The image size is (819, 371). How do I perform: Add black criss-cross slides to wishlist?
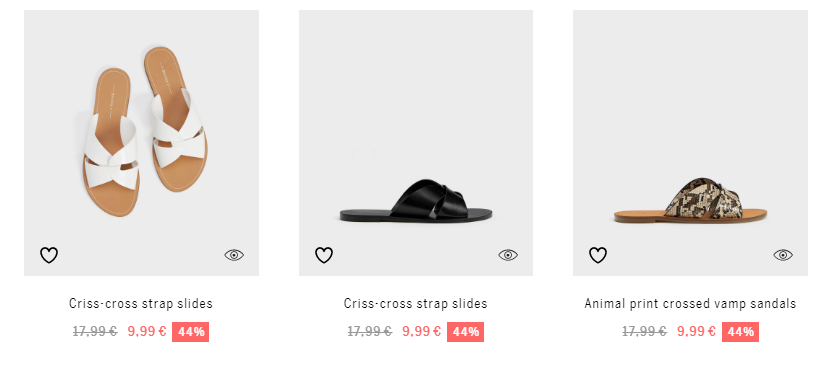coord(324,255)
